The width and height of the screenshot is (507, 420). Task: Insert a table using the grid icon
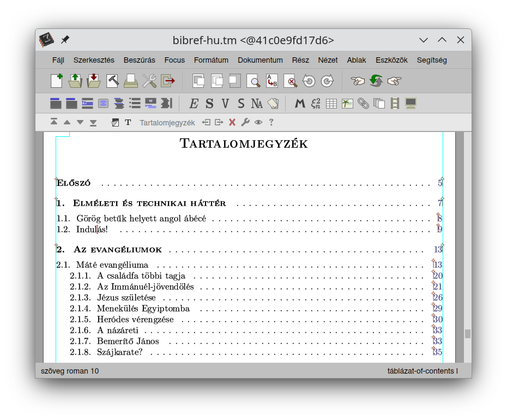(x=331, y=104)
